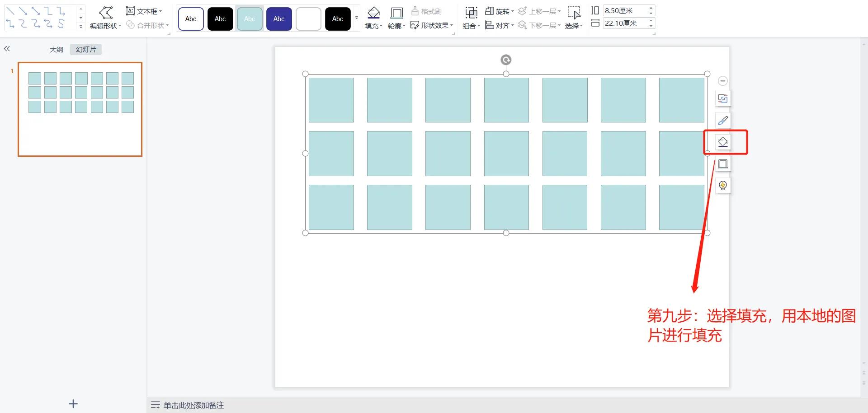Expand the shape styles gallery more arrow

357,19
